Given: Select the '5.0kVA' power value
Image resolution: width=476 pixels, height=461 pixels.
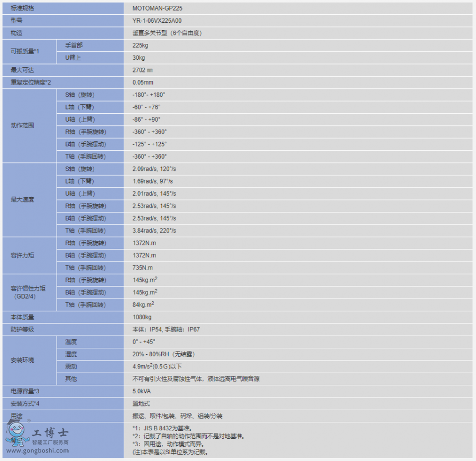Looking at the screenshot, I should pyautogui.click(x=141, y=391).
